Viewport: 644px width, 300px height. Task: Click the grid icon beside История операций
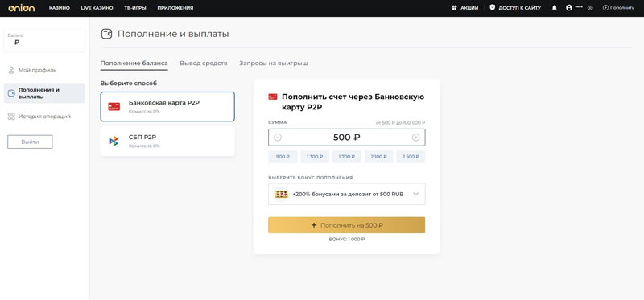(x=11, y=117)
